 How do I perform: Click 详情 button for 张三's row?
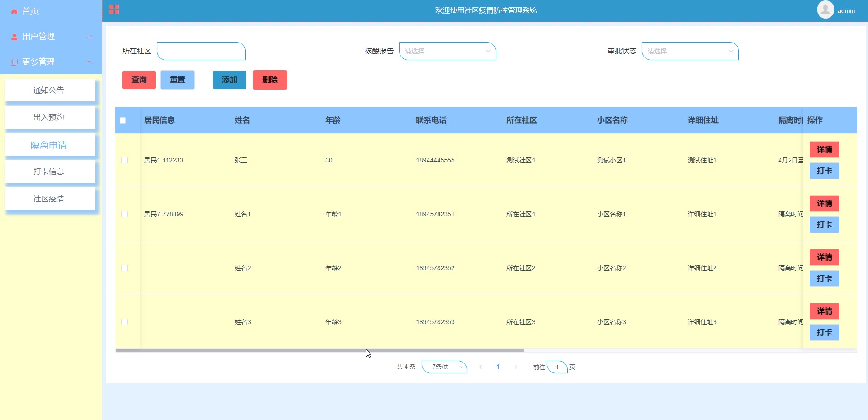coord(824,150)
